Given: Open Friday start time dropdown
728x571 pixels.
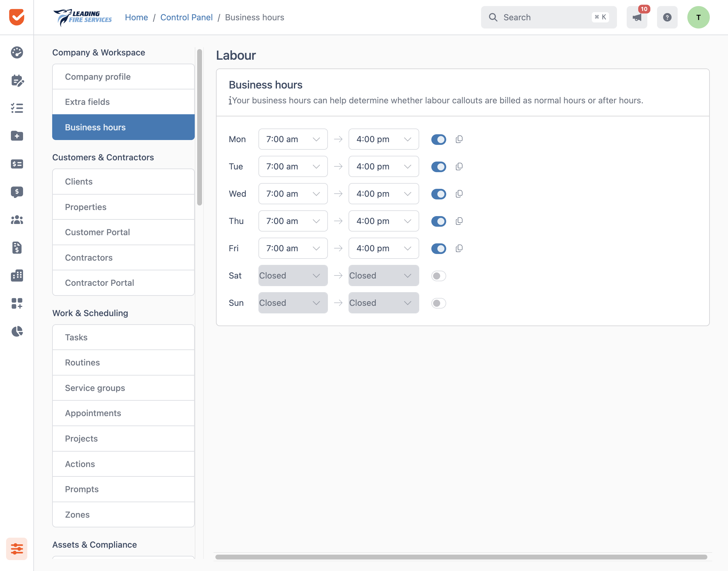Looking at the screenshot, I should 293,249.
